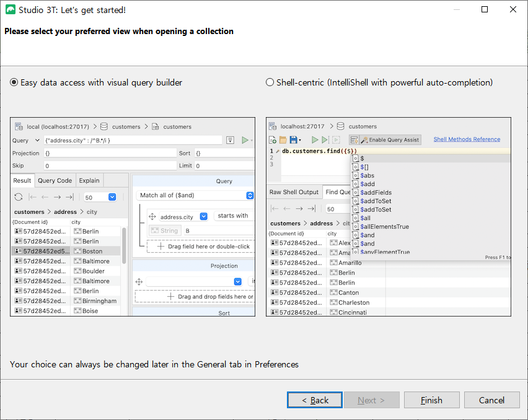Click the first-page arrow in left preview
Viewport: 528px width, 420px height.
tap(33, 197)
